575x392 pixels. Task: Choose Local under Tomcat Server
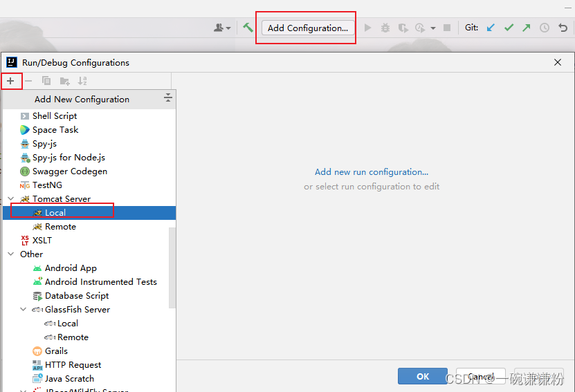click(x=89, y=213)
